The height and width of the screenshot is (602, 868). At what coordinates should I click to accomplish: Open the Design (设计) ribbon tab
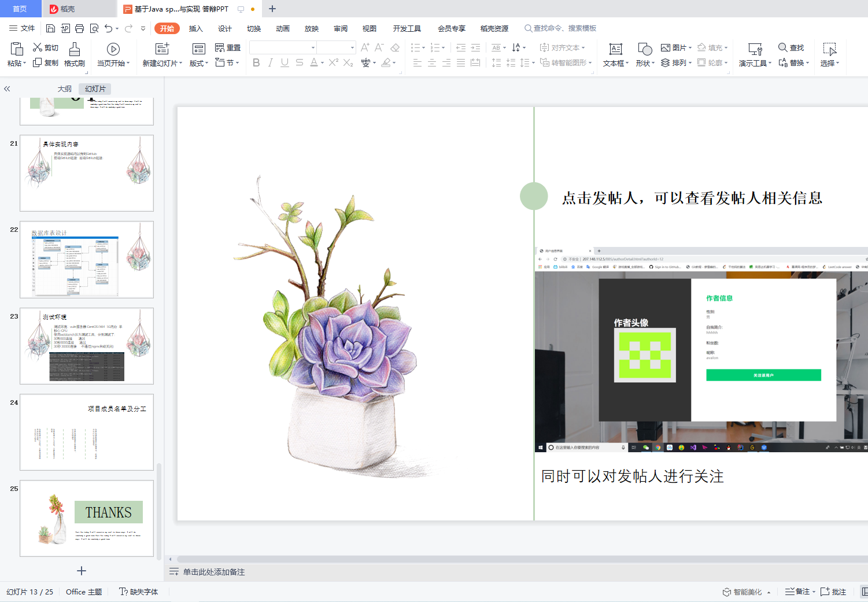[225, 28]
